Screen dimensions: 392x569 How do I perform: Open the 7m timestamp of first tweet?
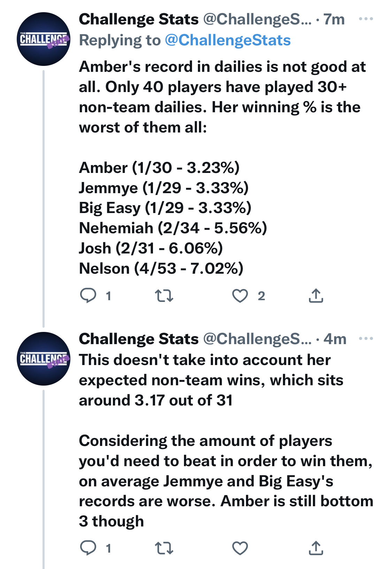(x=334, y=20)
